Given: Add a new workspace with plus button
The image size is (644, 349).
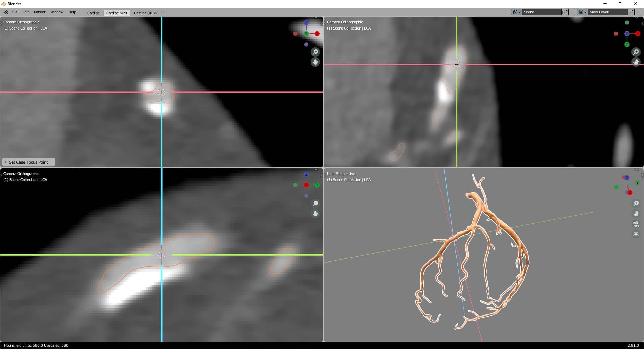Looking at the screenshot, I should [165, 13].
